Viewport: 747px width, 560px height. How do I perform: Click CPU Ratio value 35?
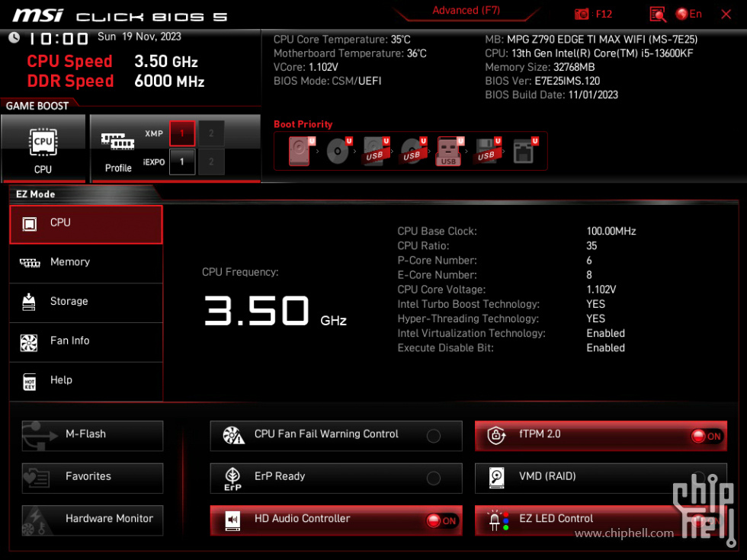(592, 245)
